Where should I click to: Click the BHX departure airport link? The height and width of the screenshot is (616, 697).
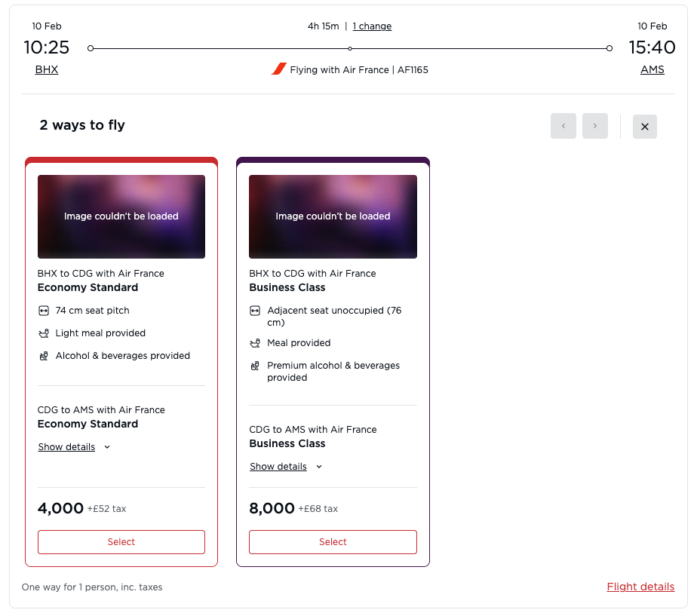coord(47,70)
